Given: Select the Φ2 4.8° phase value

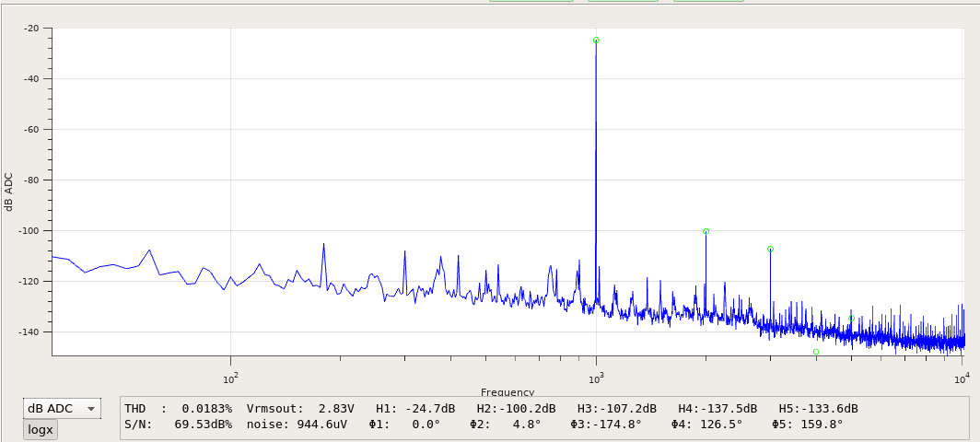Looking at the screenshot, I should point(505,424).
